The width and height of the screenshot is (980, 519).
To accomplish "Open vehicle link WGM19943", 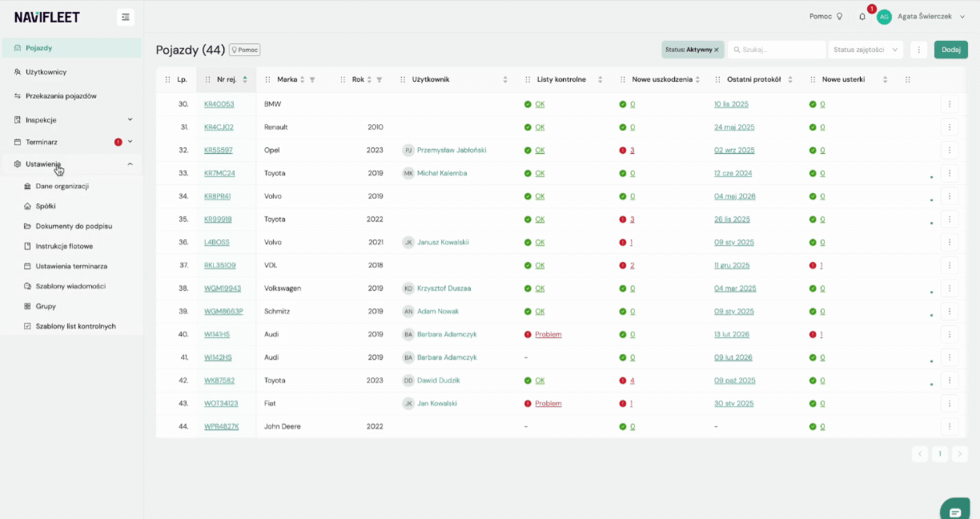I will click(223, 288).
